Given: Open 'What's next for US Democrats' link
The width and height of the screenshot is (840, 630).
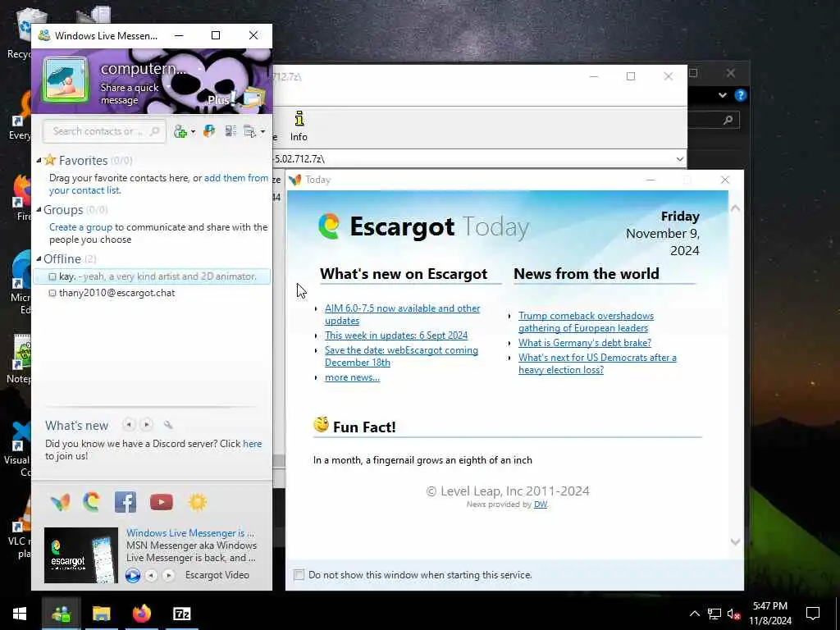Looking at the screenshot, I should [597, 363].
